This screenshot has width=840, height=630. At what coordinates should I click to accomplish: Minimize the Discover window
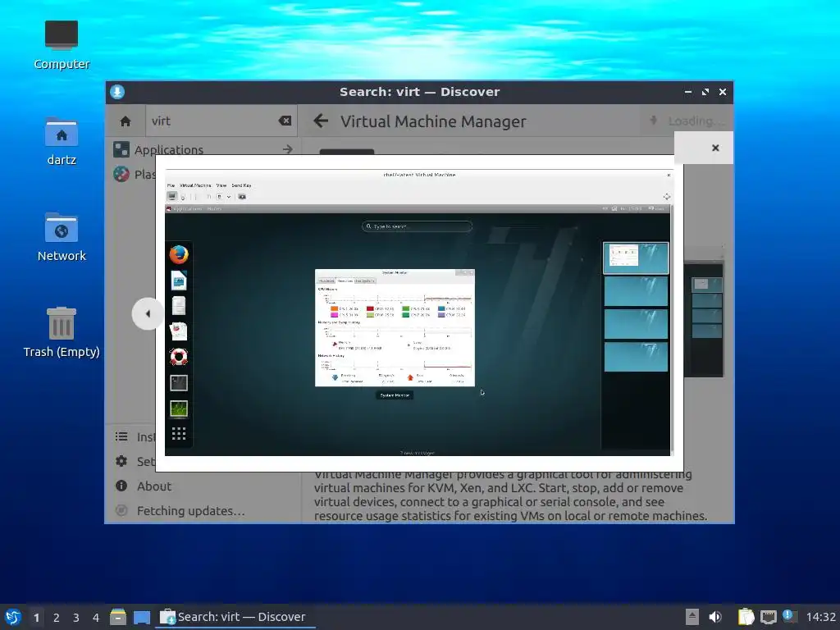point(688,92)
